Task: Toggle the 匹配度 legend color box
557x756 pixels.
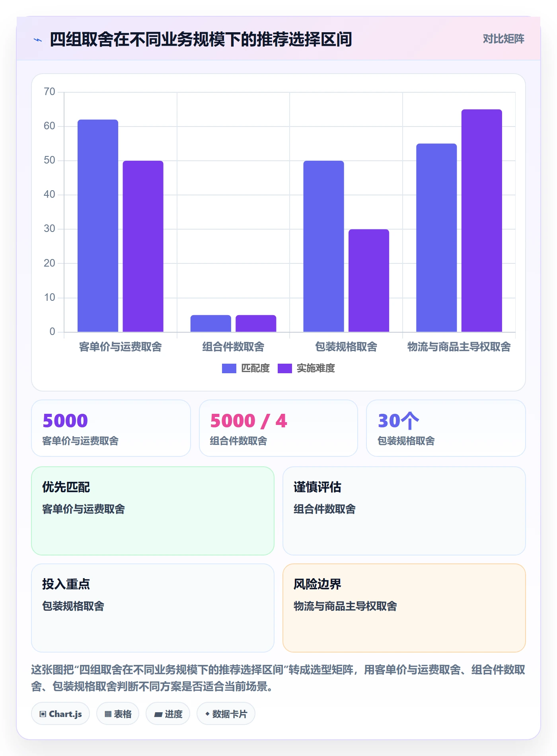Action: tap(229, 368)
